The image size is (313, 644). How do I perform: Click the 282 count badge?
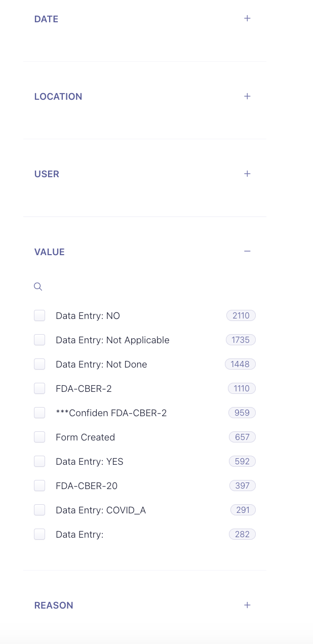[x=243, y=534]
